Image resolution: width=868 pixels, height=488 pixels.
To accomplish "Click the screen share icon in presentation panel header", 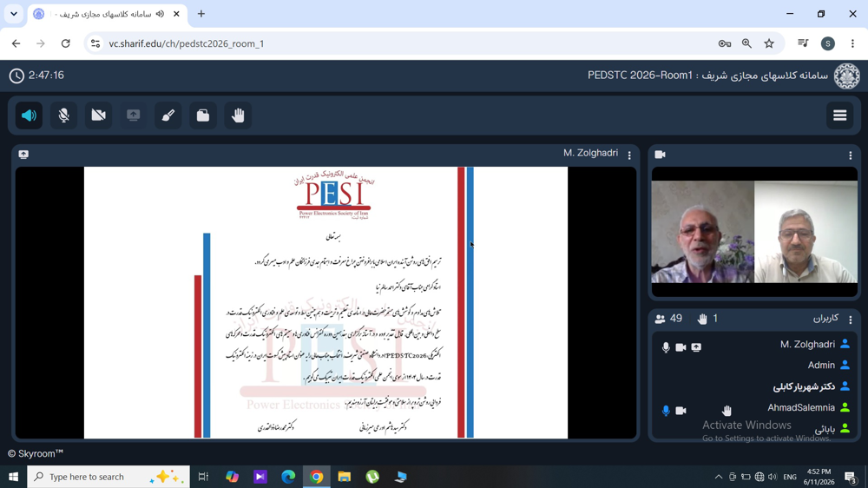I will [x=23, y=155].
